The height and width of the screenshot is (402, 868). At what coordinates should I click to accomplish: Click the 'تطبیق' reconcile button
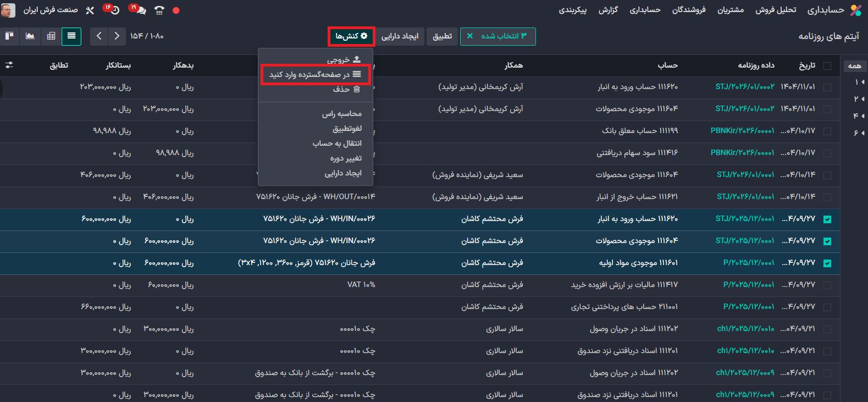442,36
